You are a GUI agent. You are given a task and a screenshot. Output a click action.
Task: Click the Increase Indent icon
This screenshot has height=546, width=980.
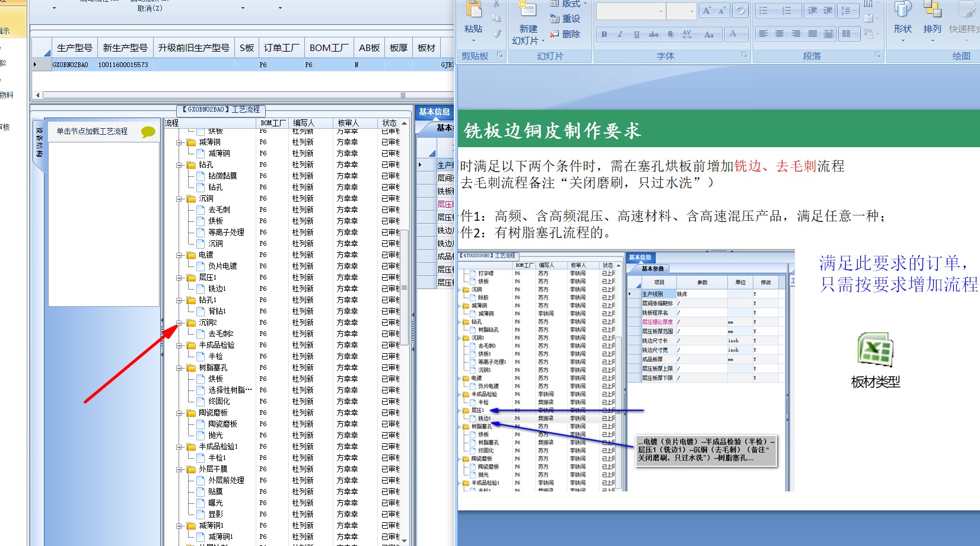(x=828, y=11)
